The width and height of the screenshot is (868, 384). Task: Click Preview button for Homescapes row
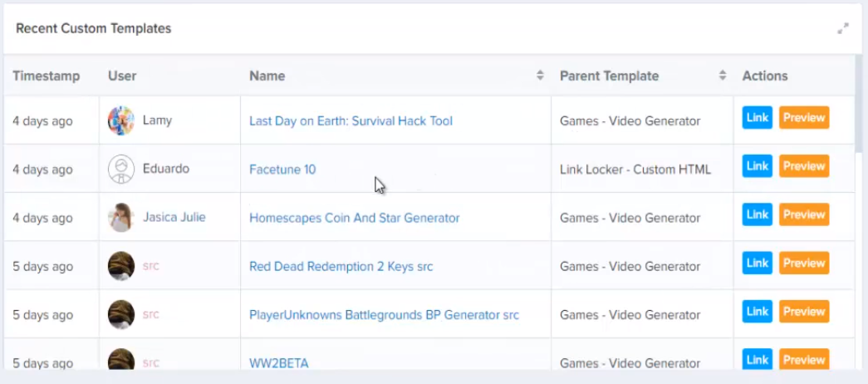point(804,214)
